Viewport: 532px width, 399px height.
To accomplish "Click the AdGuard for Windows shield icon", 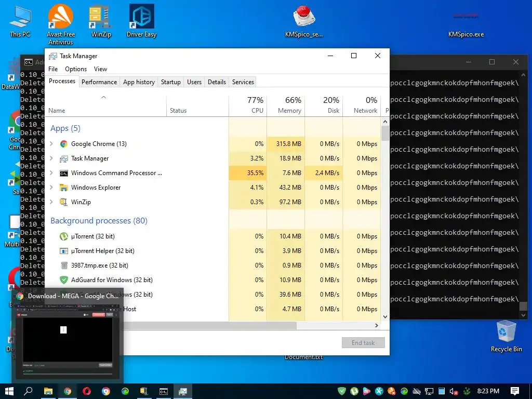I will coord(63,280).
